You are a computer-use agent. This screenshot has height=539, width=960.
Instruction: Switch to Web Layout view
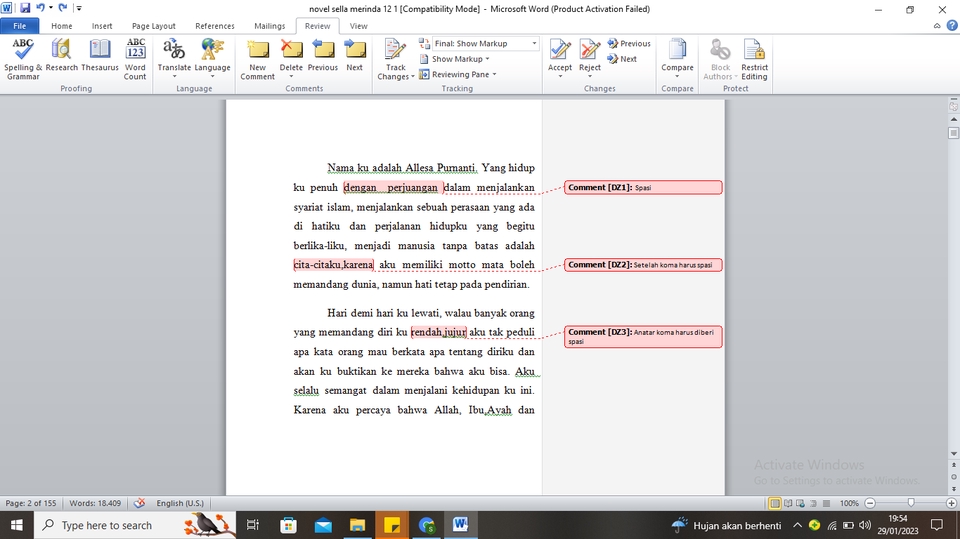pos(800,503)
